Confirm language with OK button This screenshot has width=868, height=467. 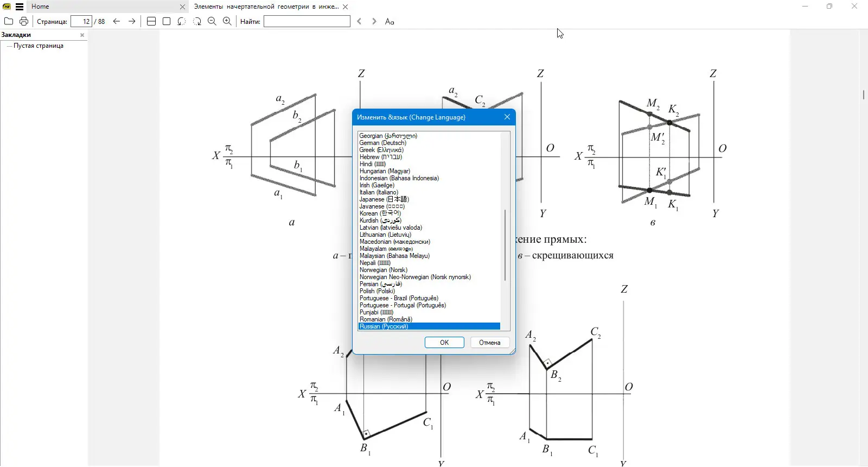[444, 342]
